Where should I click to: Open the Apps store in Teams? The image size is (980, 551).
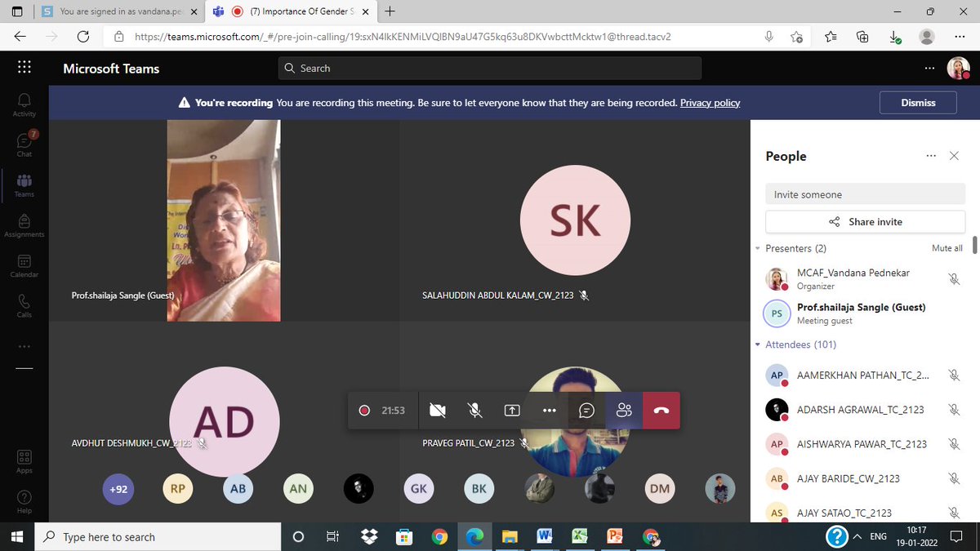pyautogui.click(x=24, y=461)
